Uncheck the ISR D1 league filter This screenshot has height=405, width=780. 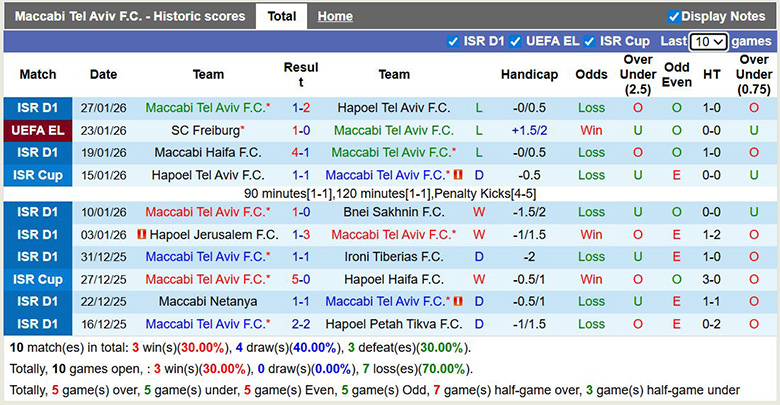pos(455,41)
